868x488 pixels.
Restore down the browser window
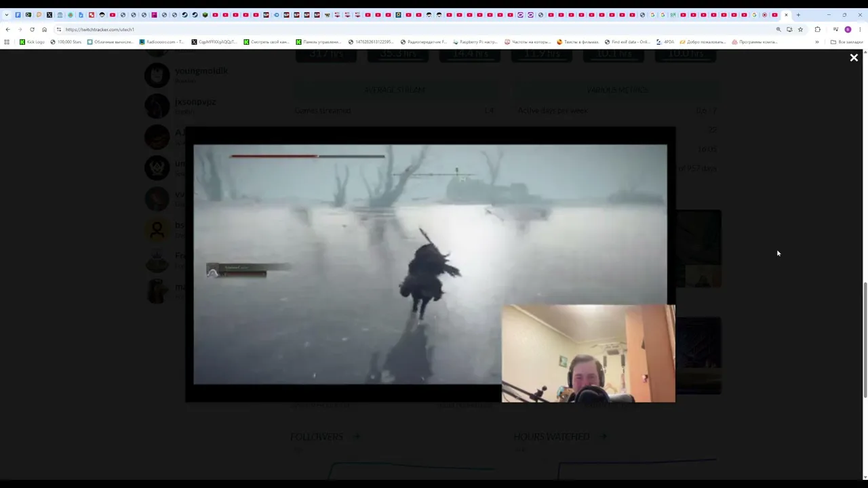[844, 15]
